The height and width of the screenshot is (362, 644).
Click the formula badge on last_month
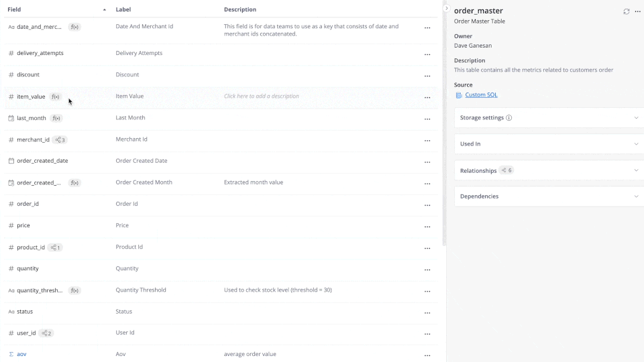(x=56, y=118)
